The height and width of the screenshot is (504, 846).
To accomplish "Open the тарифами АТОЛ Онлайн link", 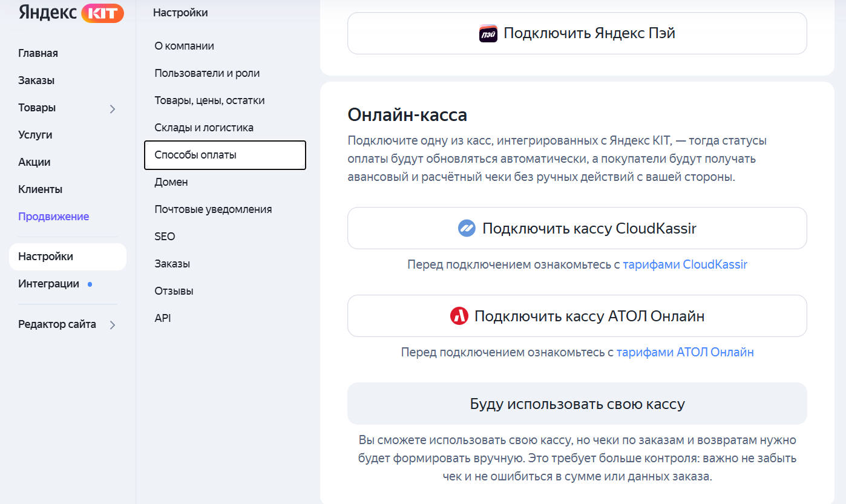I will pos(685,352).
